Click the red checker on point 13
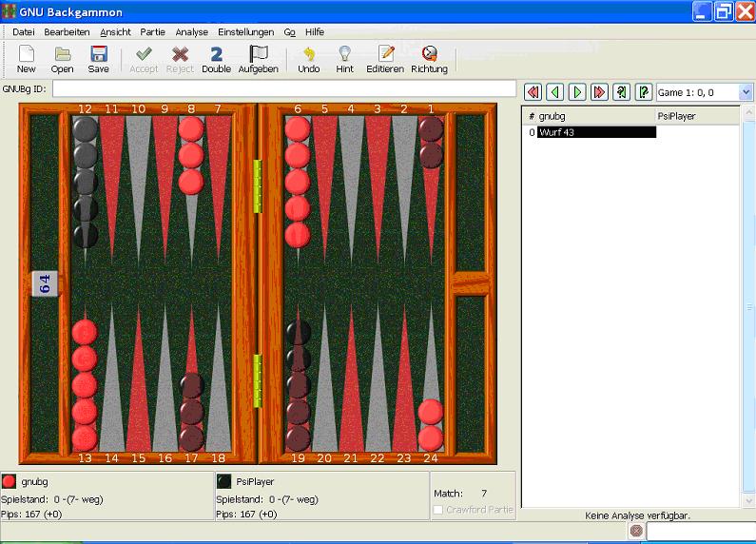The height and width of the screenshot is (544, 756). click(85, 385)
